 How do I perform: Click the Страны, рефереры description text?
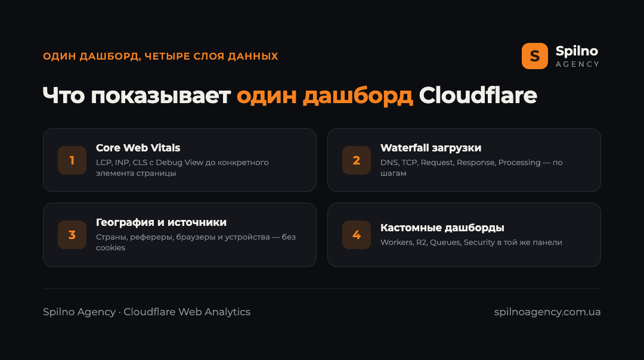pos(196,242)
